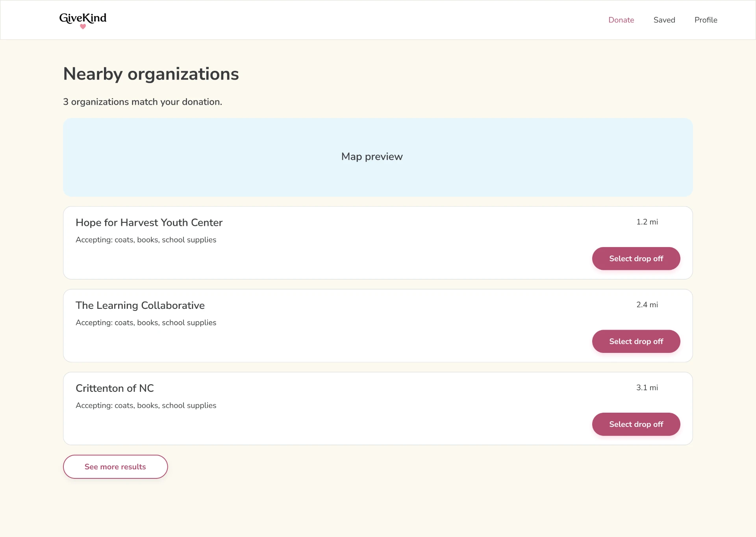Select drop off for Hope for Harvest Youth Center
This screenshot has height=537, width=756.
[x=636, y=258]
